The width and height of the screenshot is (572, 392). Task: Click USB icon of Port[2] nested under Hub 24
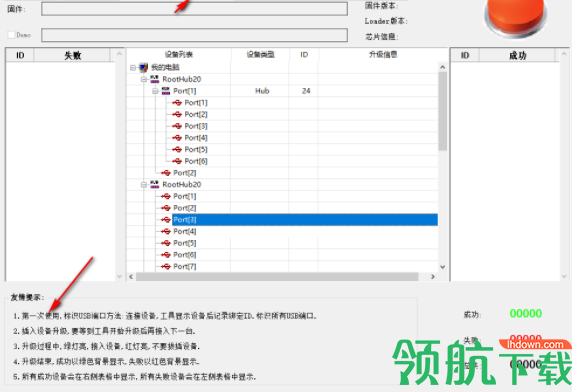tap(177, 115)
